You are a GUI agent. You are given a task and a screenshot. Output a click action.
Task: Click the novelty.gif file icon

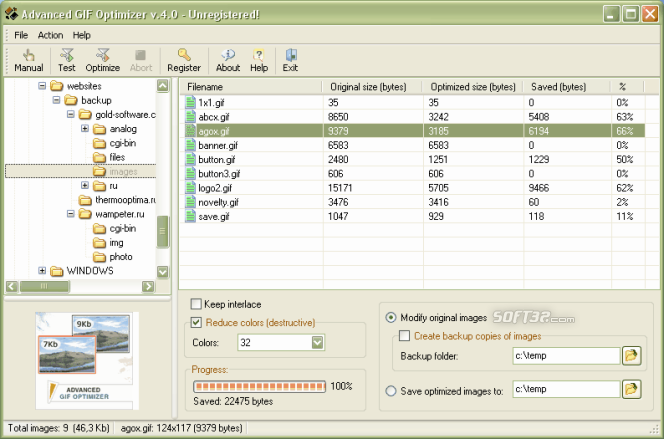pyautogui.click(x=190, y=202)
